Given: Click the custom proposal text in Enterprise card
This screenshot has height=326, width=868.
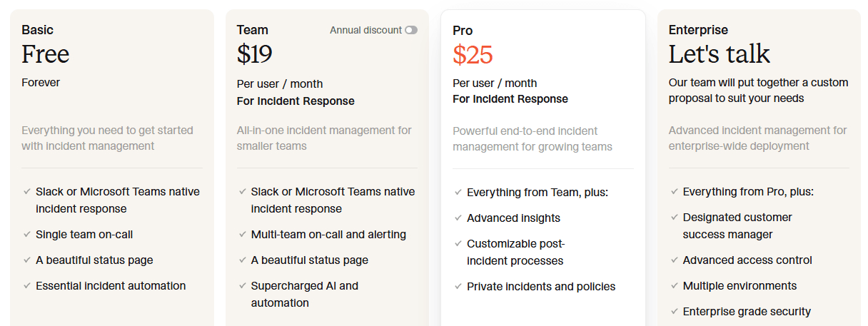Looking at the screenshot, I should pyautogui.click(x=759, y=91).
